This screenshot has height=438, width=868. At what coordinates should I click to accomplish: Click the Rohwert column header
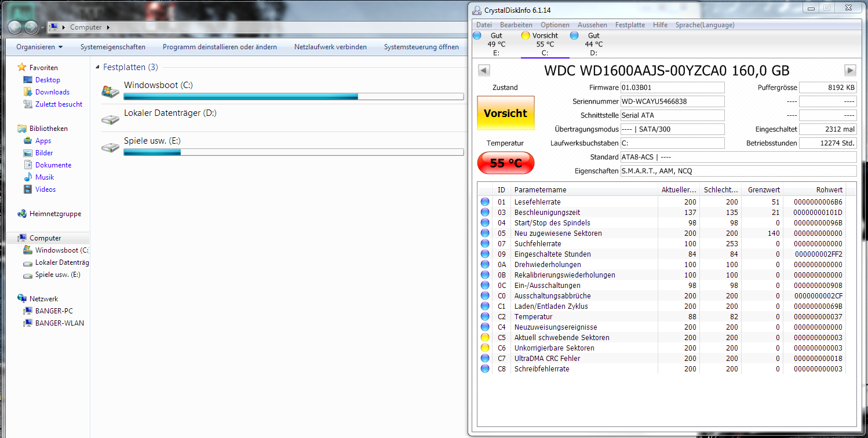tap(814, 190)
